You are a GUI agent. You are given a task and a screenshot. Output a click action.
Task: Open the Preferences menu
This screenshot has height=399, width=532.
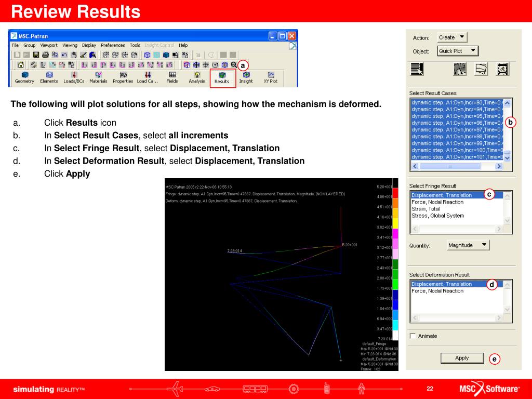click(113, 45)
